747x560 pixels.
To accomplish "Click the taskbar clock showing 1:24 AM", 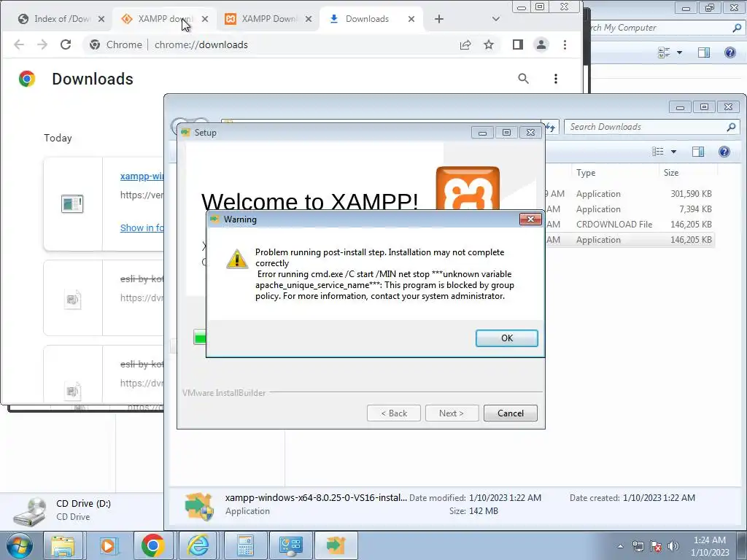I will [710, 546].
